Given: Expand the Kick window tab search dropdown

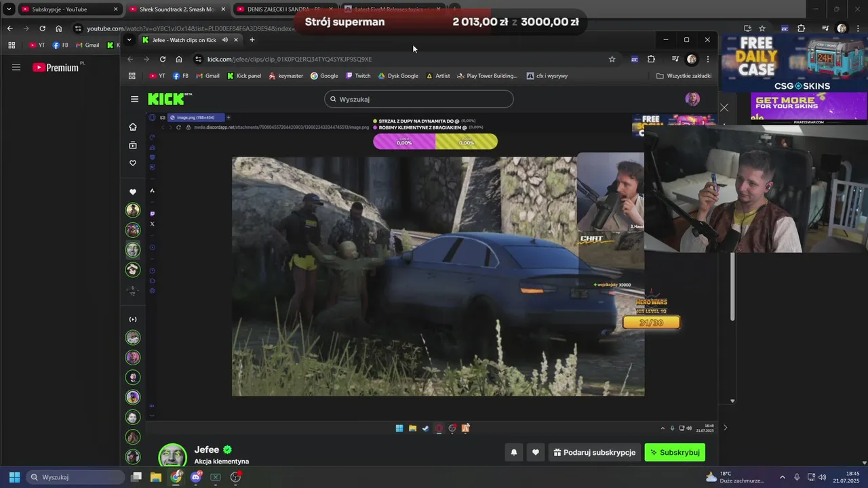Looking at the screenshot, I should pos(129,40).
